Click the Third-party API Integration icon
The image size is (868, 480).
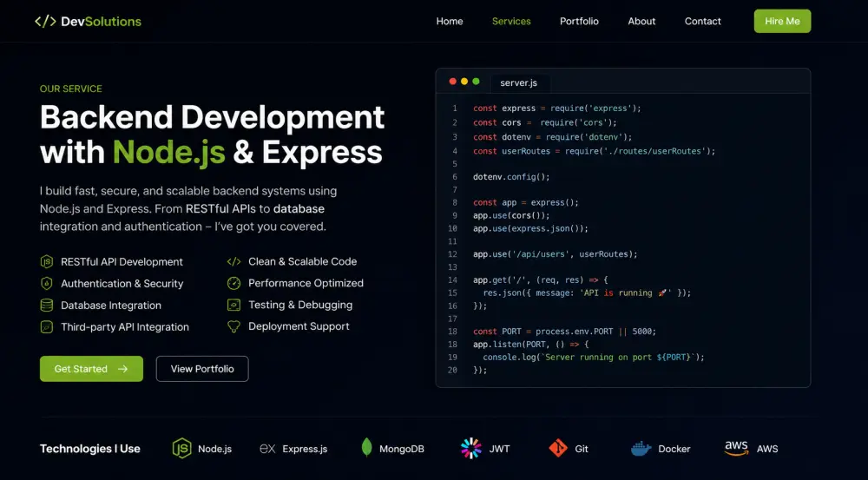[x=47, y=327]
